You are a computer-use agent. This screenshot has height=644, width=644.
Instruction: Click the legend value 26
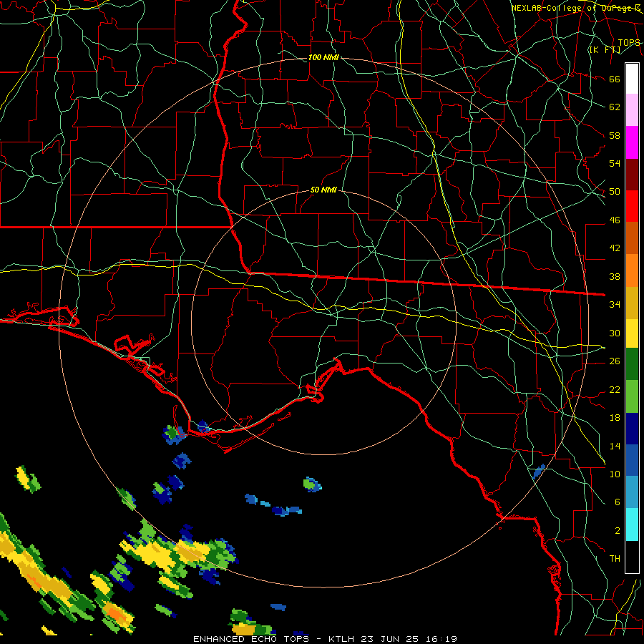click(x=615, y=361)
